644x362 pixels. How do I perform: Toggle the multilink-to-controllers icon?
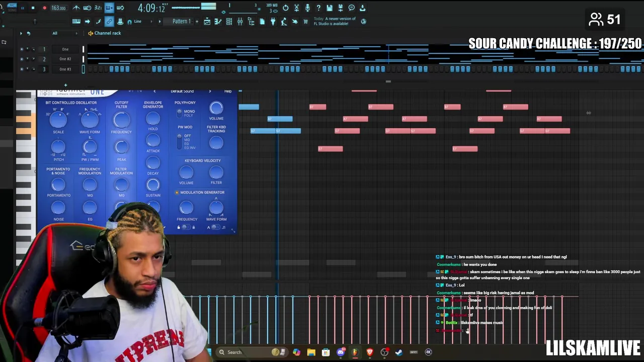(109, 21)
